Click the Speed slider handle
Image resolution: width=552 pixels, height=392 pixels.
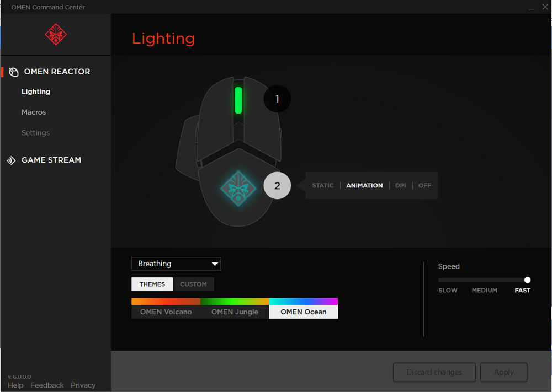527,280
